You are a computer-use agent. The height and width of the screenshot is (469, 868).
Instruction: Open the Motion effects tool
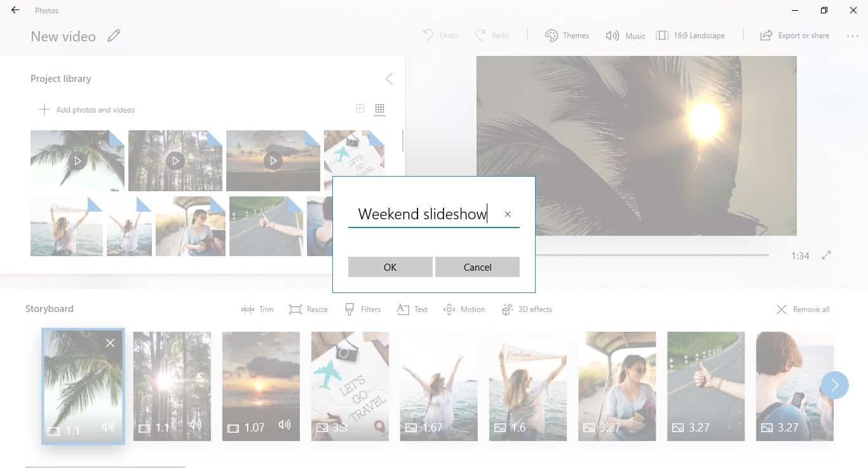[464, 309]
